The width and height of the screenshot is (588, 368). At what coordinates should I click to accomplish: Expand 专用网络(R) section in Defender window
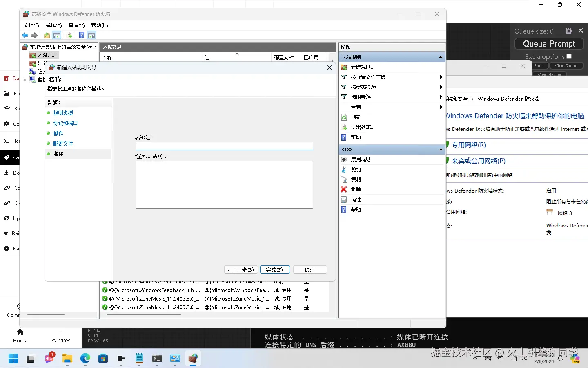(469, 145)
